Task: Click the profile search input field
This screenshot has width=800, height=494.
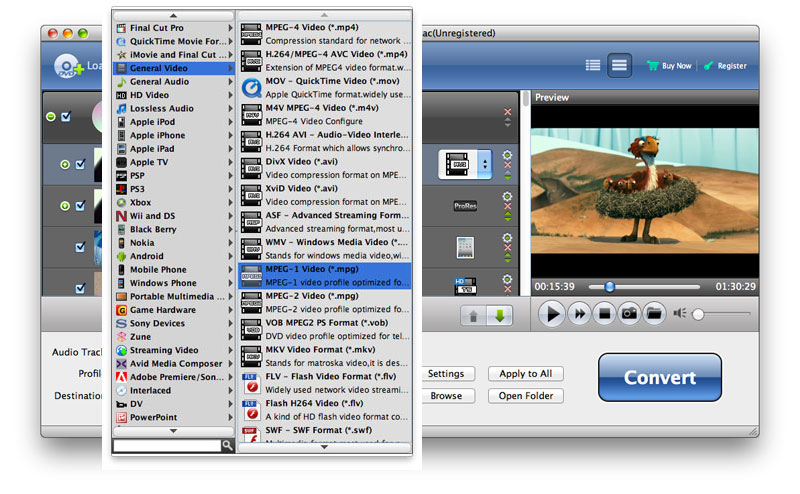Action: pos(166,446)
